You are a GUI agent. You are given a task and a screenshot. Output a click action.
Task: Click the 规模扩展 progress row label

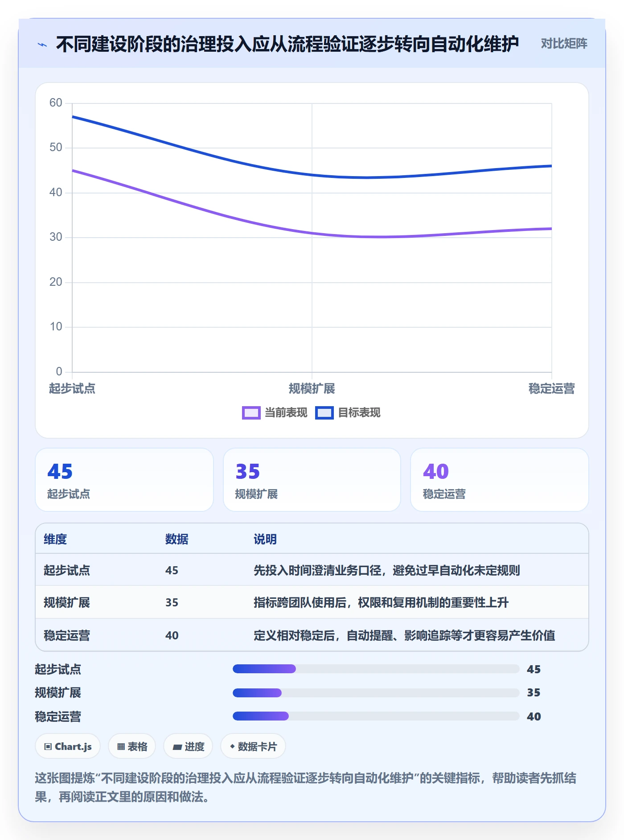point(58,693)
